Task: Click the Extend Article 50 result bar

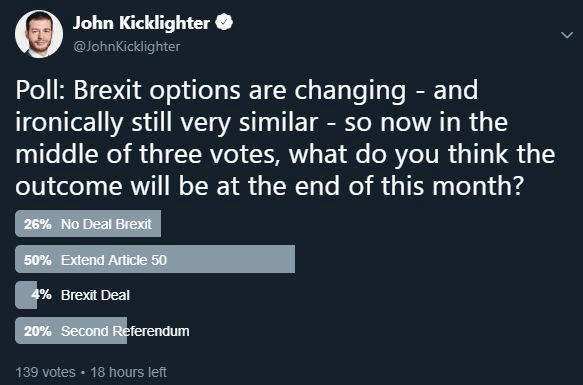Action: [x=155, y=259]
